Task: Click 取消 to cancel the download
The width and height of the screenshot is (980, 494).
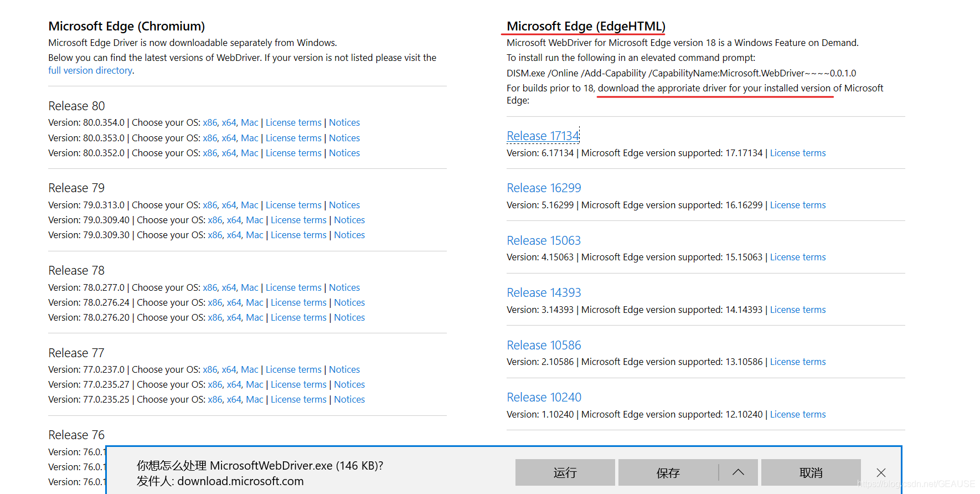Action: [811, 472]
